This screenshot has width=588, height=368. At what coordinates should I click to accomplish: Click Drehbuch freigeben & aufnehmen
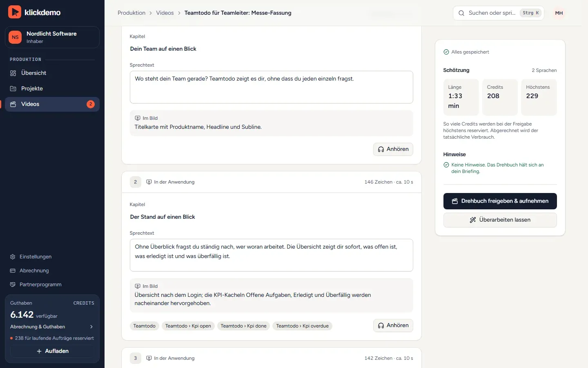coord(500,201)
